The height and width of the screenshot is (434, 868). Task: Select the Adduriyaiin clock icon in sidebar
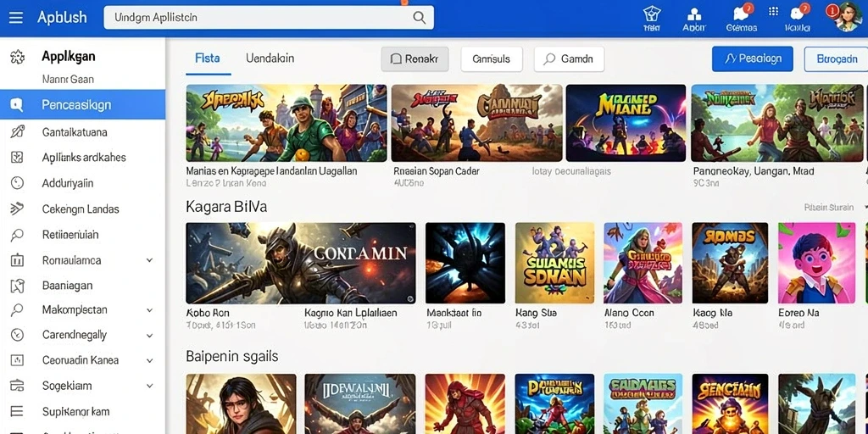pyautogui.click(x=17, y=183)
